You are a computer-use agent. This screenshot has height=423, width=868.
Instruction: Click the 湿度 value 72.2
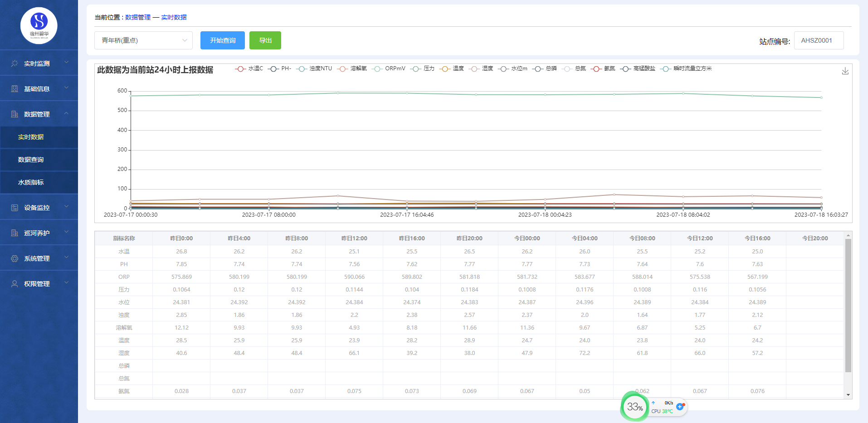point(585,353)
